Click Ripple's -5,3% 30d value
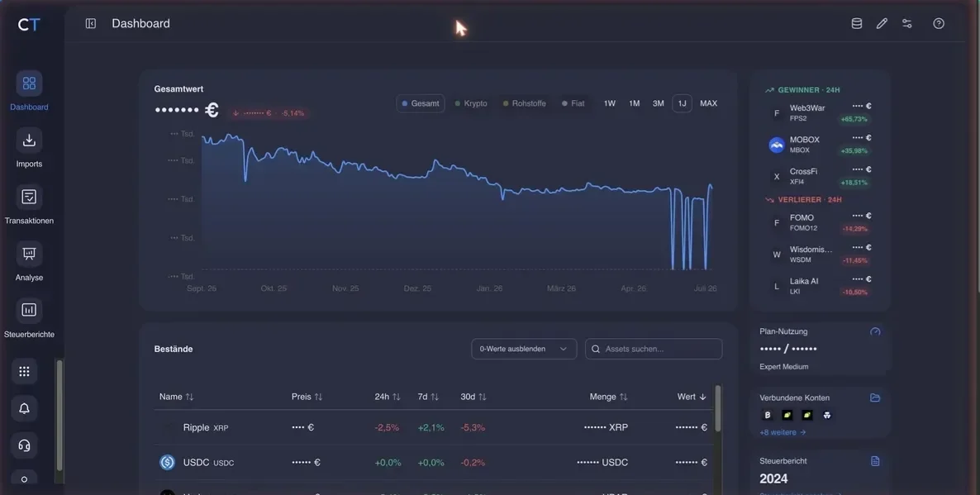The height and width of the screenshot is (495, 980). (473, 427)
